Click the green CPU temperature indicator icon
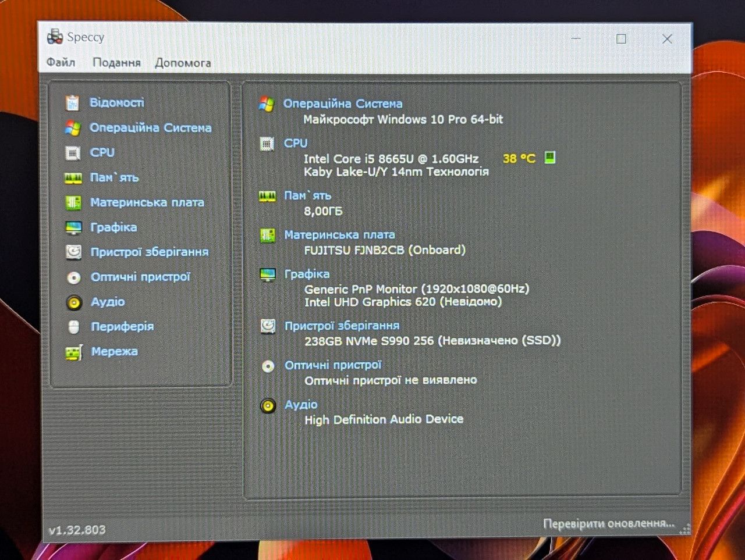 click(549, 158)
